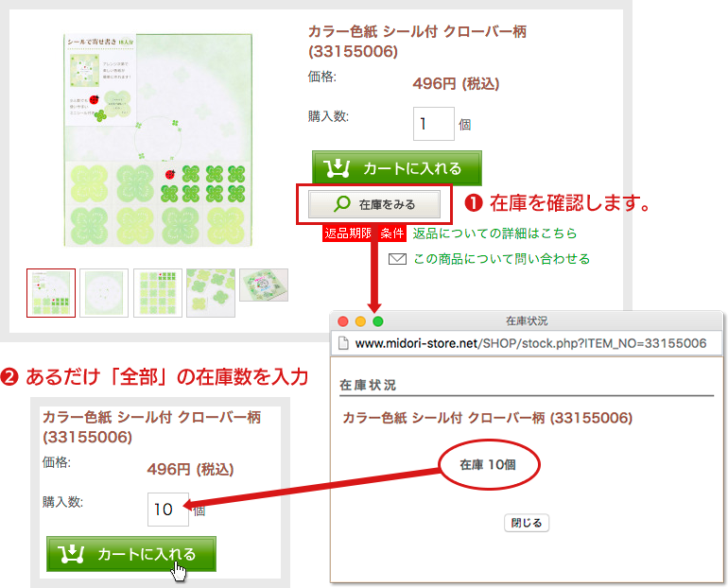Open the link 返品についての詳細はこちら
Image resolution: width=728 pixels, height=588 pixels.
point(494,233)
